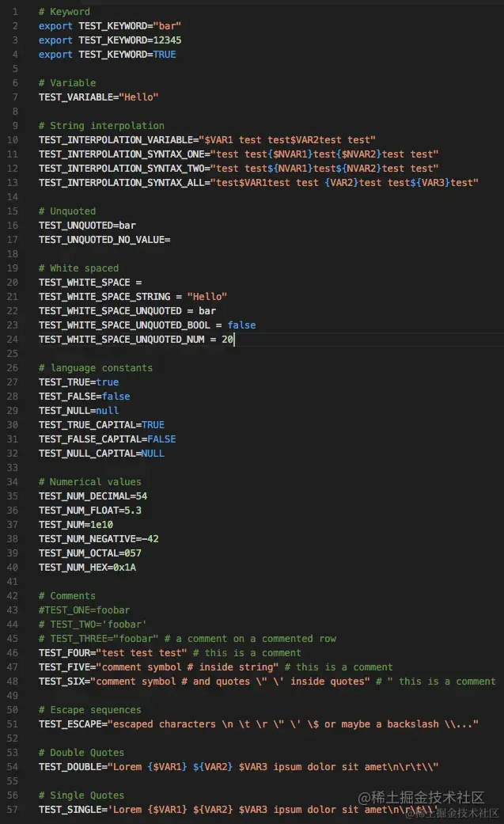Viewport: 504px width, 824px height.
Task: Click TEST_WHITE_SPACE_STRING line
Action: tap(133, 296)
